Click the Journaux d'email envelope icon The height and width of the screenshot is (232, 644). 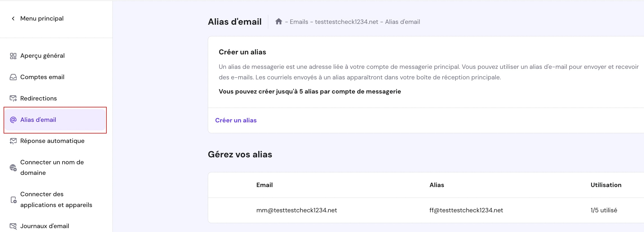tap(13, 226)
